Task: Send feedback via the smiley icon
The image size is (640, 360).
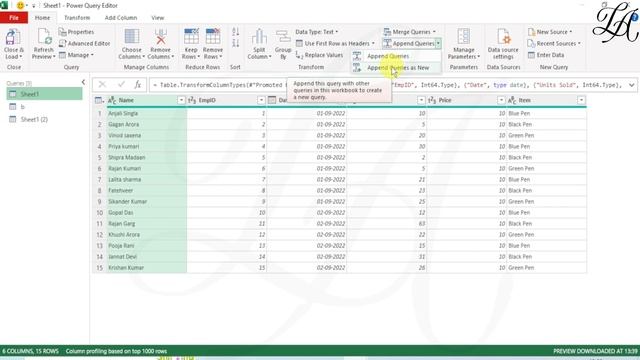Action: coord(20,5)
